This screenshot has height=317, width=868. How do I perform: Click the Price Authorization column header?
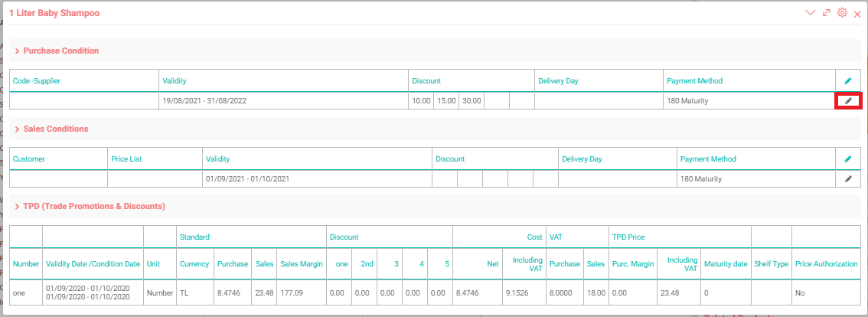826,263
